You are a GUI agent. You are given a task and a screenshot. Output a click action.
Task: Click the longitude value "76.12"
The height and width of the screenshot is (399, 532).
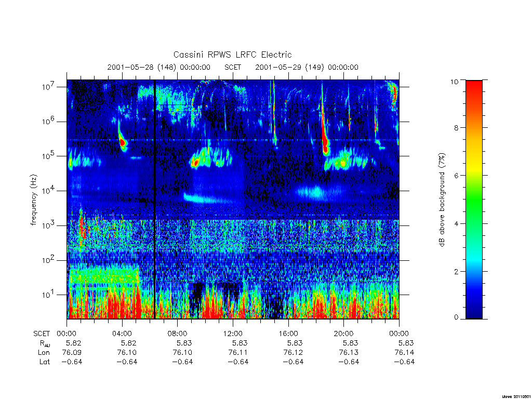(293, 353)
